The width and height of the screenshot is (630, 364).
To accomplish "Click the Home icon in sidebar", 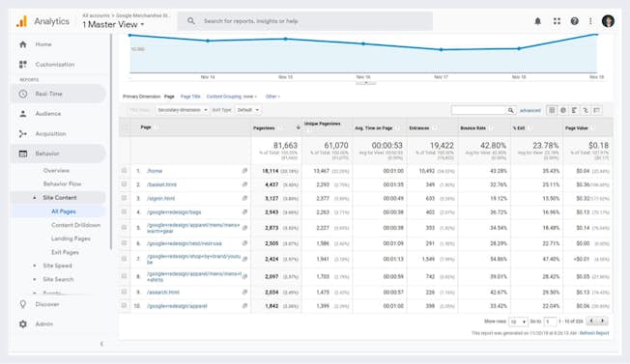I will click(23, 44).
